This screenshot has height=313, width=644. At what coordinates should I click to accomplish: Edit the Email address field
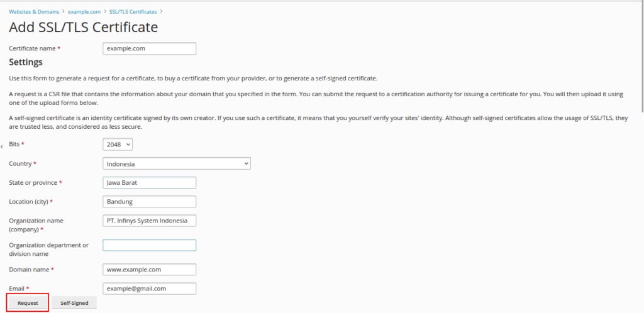[x=150, y=288]
